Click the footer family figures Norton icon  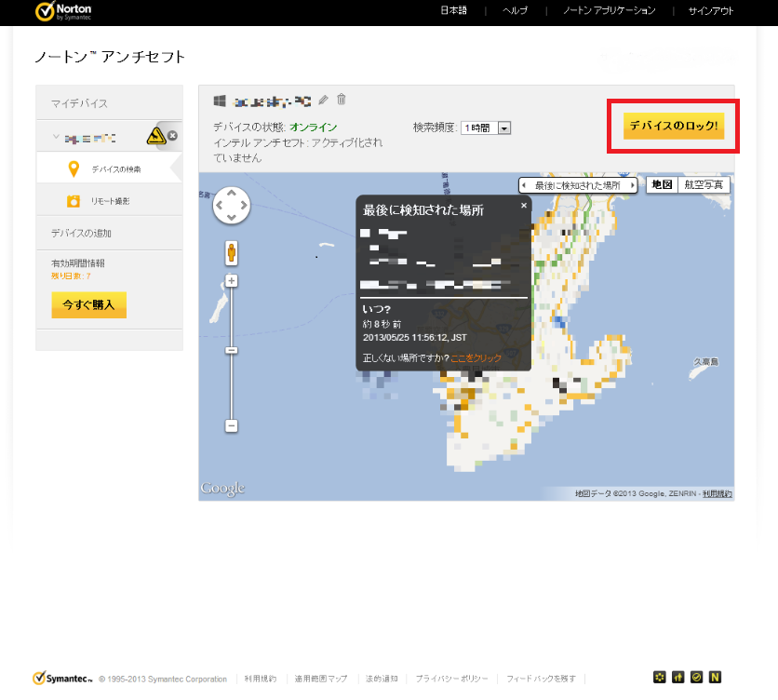tap(677, 677)
